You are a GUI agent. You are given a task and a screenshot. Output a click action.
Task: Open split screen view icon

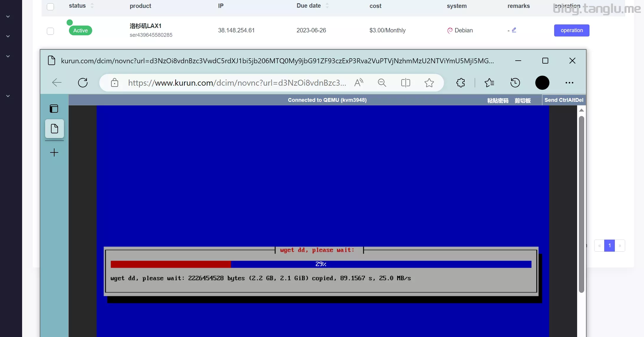(x=406, y=83)
